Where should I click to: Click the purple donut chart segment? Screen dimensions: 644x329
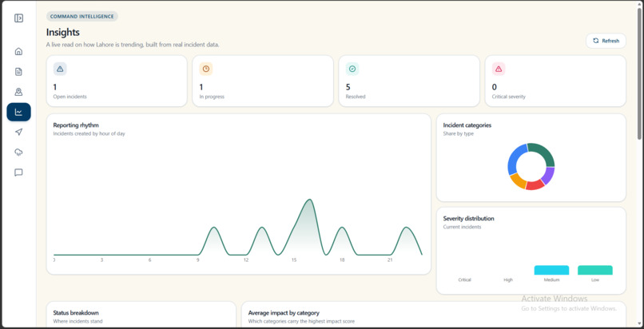tap(548, 175)
